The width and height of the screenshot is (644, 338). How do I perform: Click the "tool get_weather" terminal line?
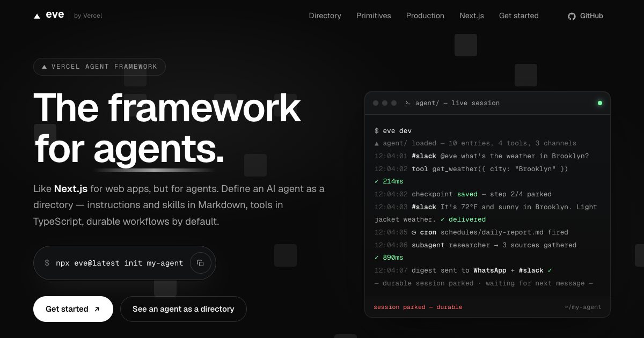tap(471, 168)
